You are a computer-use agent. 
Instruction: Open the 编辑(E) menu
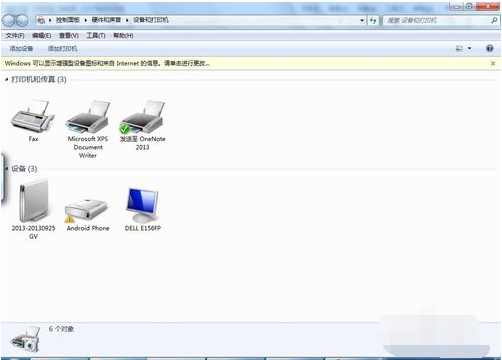(x=42, y=35)
